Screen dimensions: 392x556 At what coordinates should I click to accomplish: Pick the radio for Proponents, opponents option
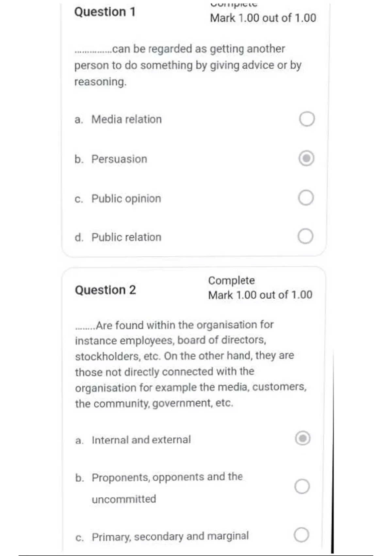coord(302,487)
